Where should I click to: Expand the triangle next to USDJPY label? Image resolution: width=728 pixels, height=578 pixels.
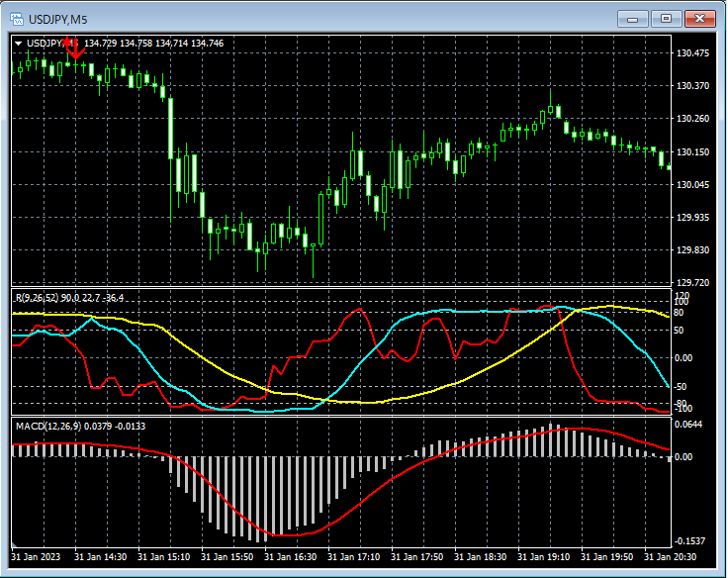[x=19, y=44]
